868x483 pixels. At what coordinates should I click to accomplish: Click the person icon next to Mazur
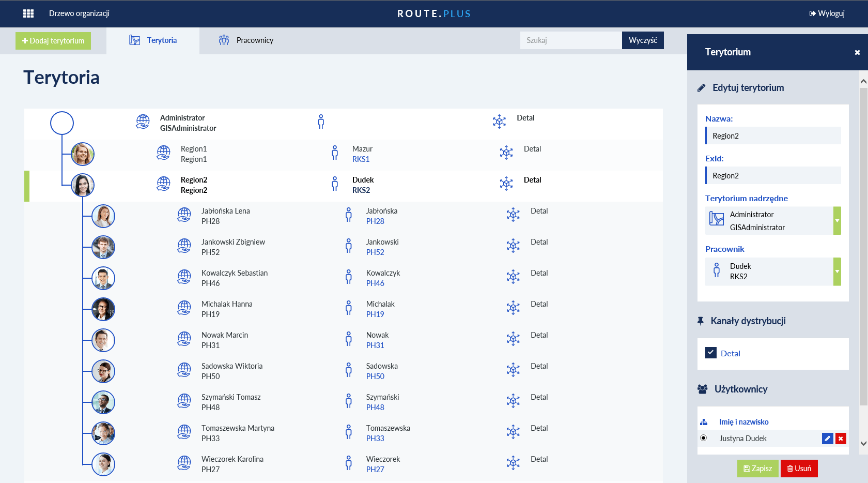(335, 153)
